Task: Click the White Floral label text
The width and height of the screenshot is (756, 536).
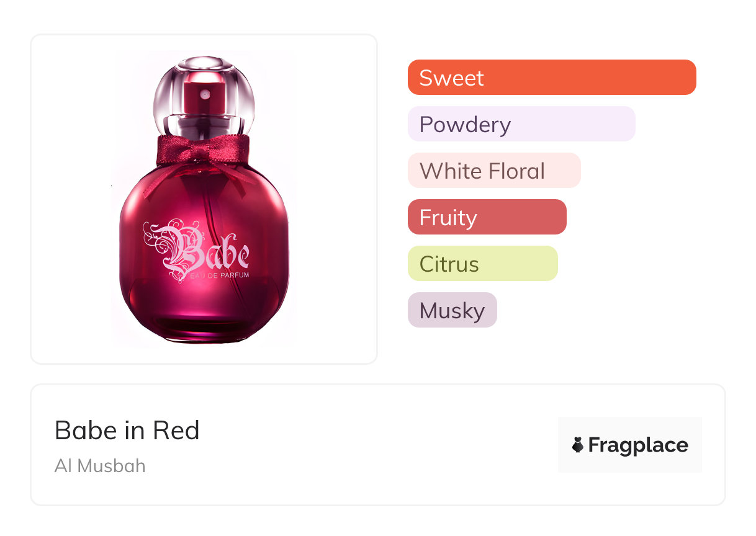Action: click(x=482, y=171)
